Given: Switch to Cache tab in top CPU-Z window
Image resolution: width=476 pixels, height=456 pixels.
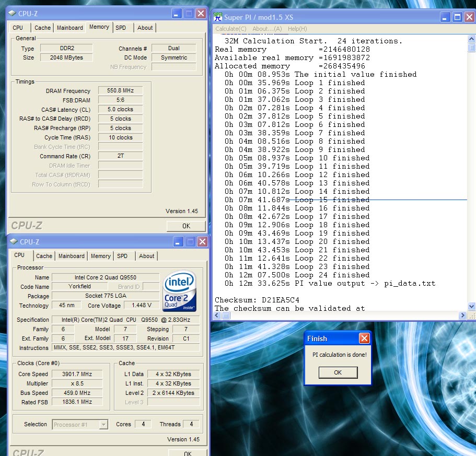Looking at the screenshot, I should pos(42,28).
